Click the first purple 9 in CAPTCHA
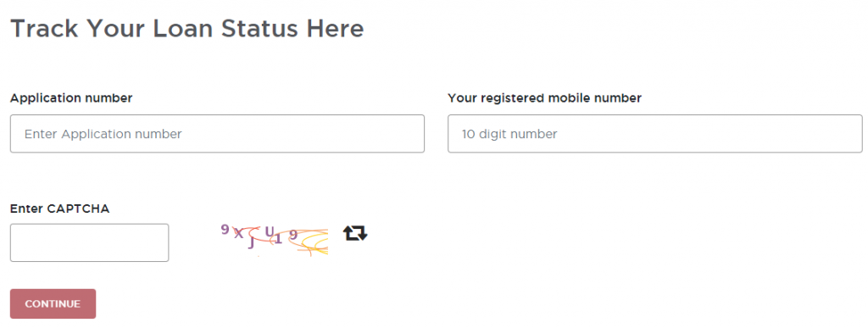868x328 pixels. (225, 230)
